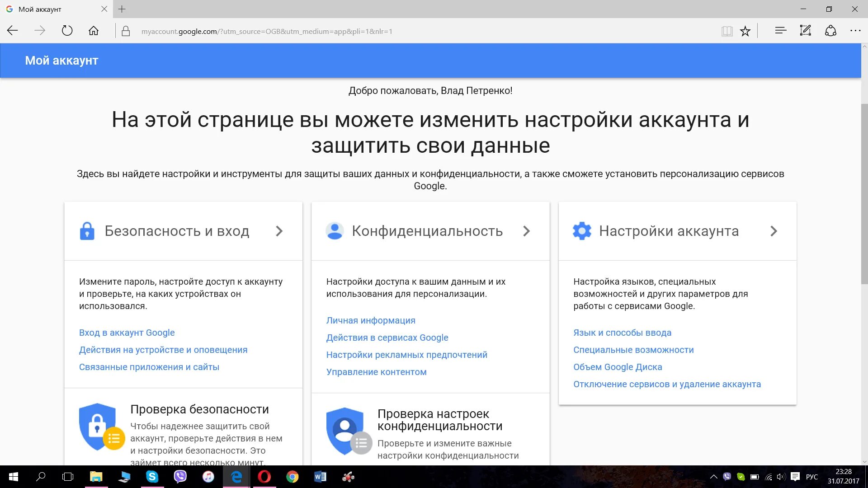Expand Настройки аккаунта chevron arrow
Image resolution: width=868 pixels, height=488 pixels.
tap(774, 231)
